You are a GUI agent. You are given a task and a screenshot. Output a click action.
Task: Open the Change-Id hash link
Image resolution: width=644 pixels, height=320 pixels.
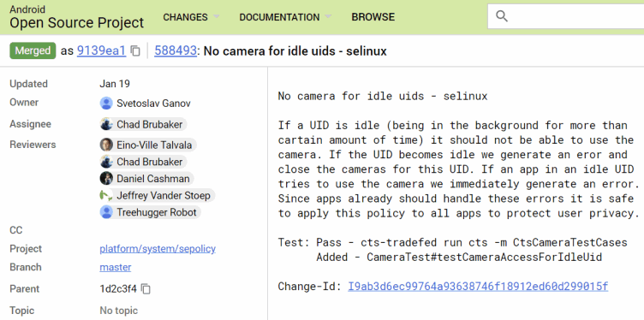(x=478, y=286)
